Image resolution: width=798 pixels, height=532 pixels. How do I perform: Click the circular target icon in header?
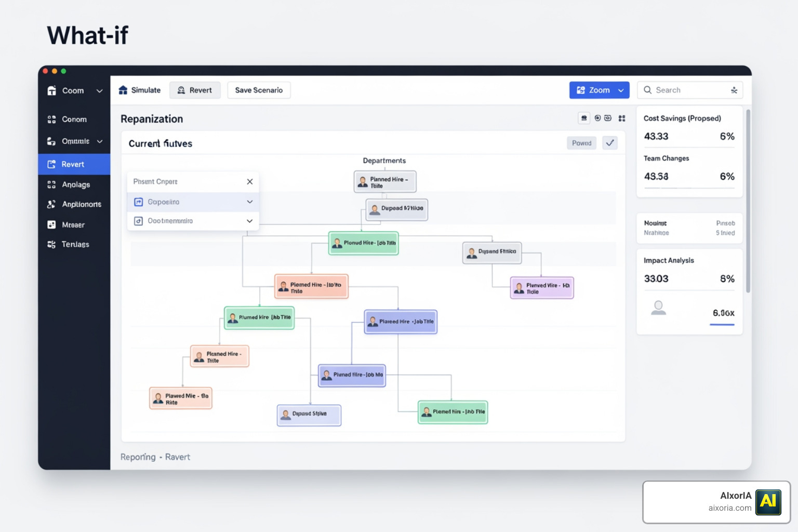(597, 118)
